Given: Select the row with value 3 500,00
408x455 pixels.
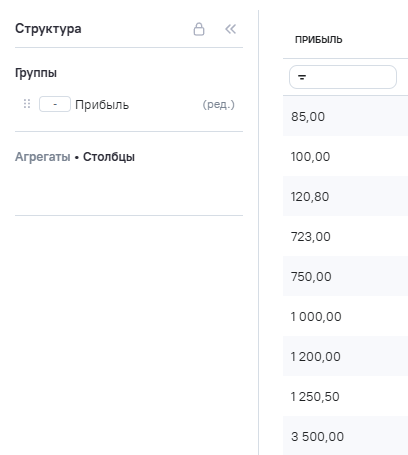Looking at the screenshot, I should [345, 435].
